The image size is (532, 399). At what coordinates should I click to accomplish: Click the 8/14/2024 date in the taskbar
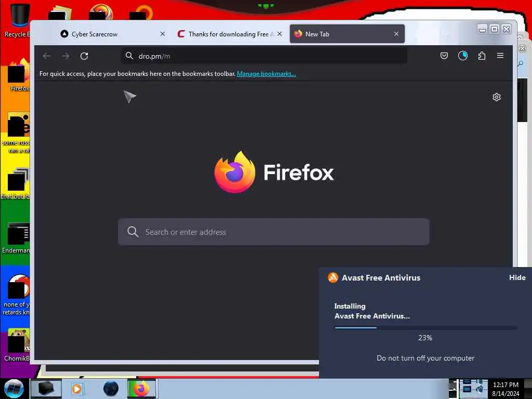click(506, 394)
